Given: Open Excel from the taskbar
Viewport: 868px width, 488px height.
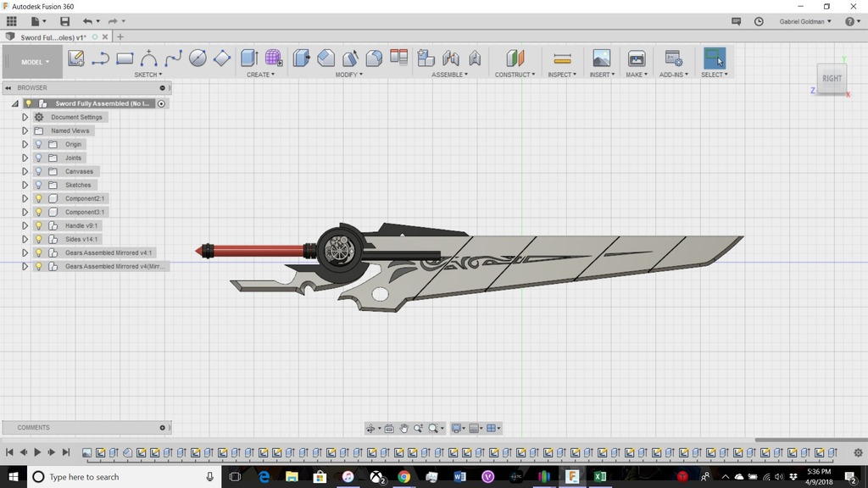Looking at the screenshot, I should pyautogui.click(x=599, y=476).
